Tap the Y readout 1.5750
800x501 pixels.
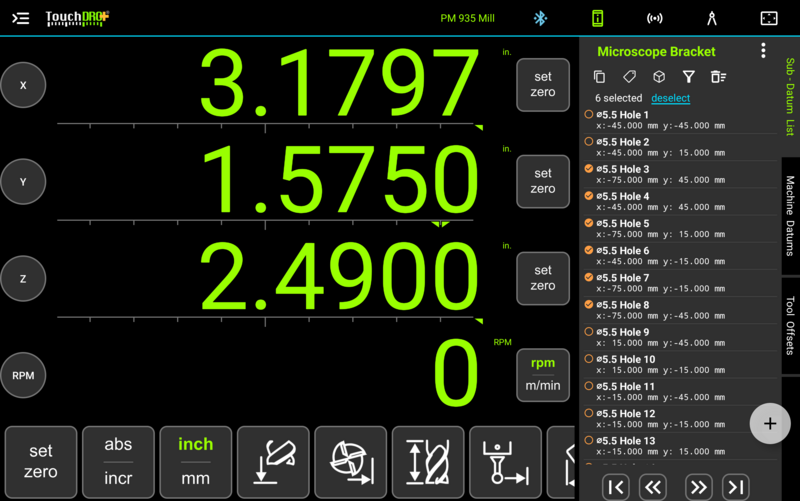[339, 180]
